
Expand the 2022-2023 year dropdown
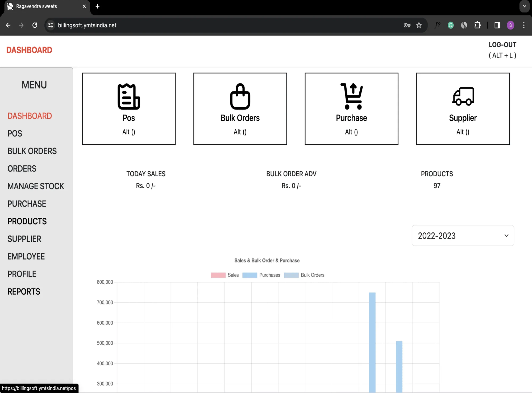(463, 236)
